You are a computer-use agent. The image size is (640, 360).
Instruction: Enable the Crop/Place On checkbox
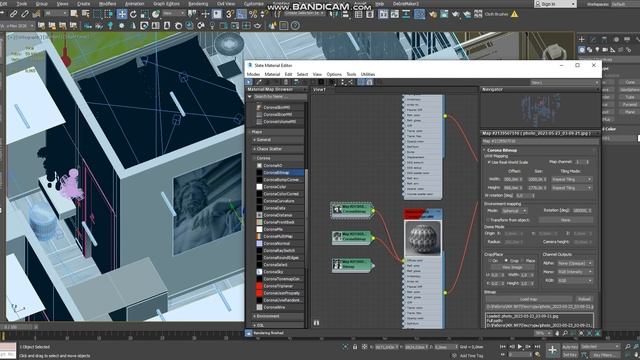click(489, 260)
